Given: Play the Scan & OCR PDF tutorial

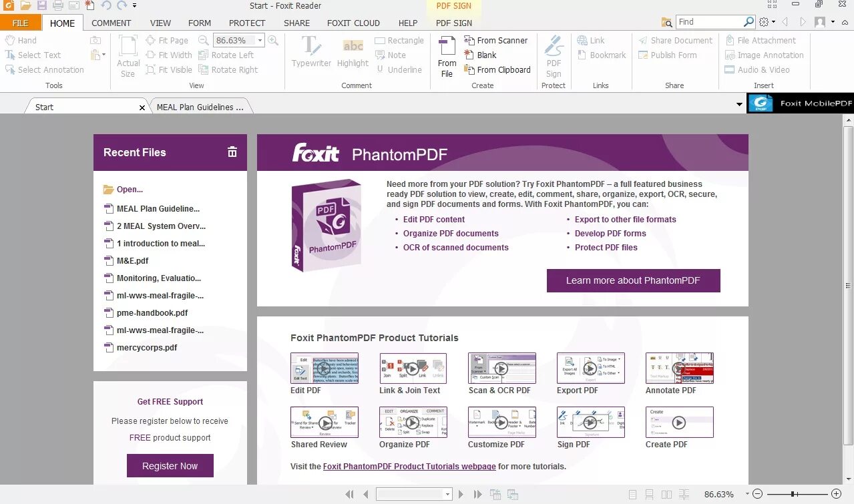Looking at the screenshot, I should [501, 368].
